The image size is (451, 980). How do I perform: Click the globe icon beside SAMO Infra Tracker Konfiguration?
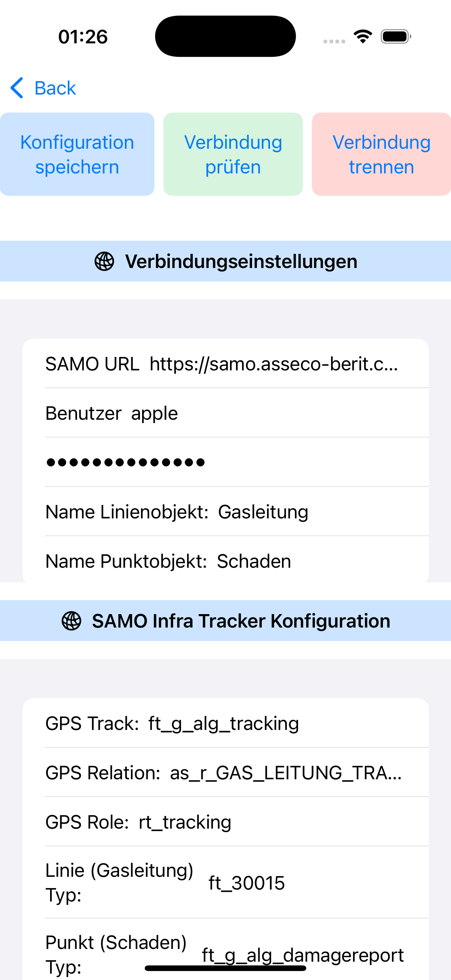(73, 620)
